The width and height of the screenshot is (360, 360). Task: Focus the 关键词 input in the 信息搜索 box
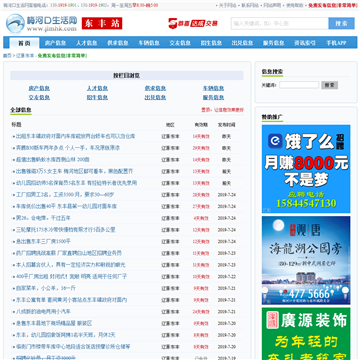pyautogui.click(x=299, y=85)
